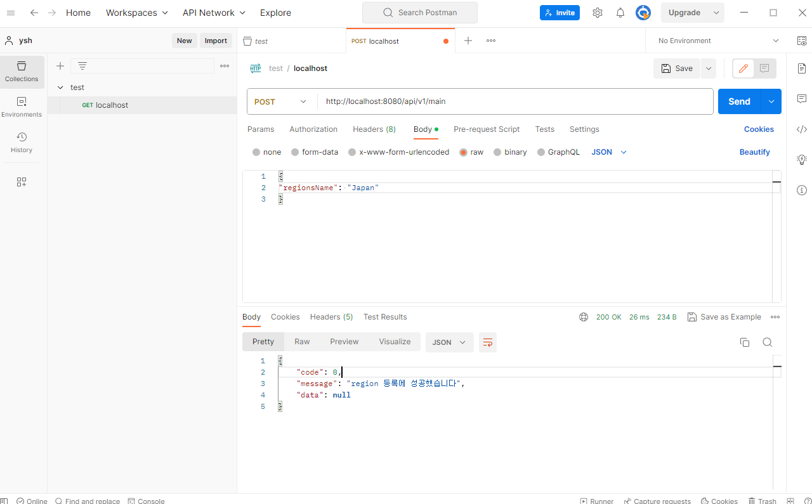The width and height of the screenshot is (812, 504).
Task: Open request Info icon in right sidebar
Action: coord(802,190)
